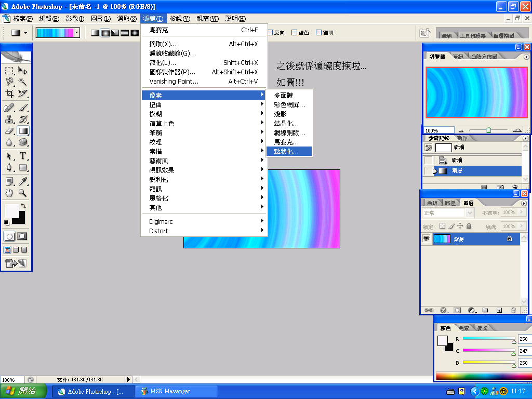
Task: Select the radial gradient style button
Action: point(105,33)
